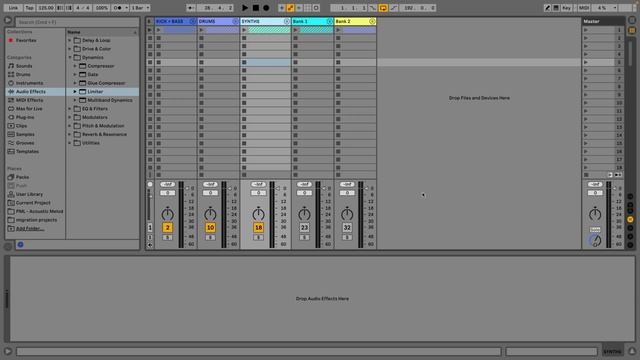Screen dimensions: 640x360
Task: Click the DRUMS track header
Action: (218, 21)
